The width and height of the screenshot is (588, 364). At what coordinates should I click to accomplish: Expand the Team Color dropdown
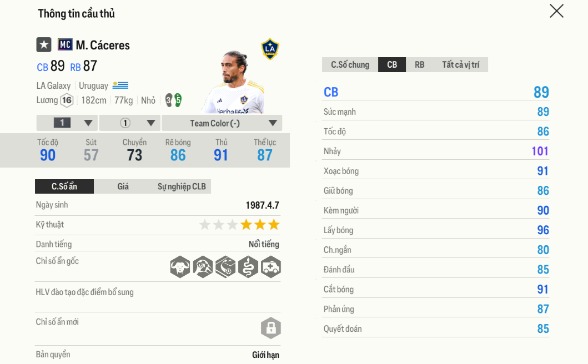tap(222, 123)
